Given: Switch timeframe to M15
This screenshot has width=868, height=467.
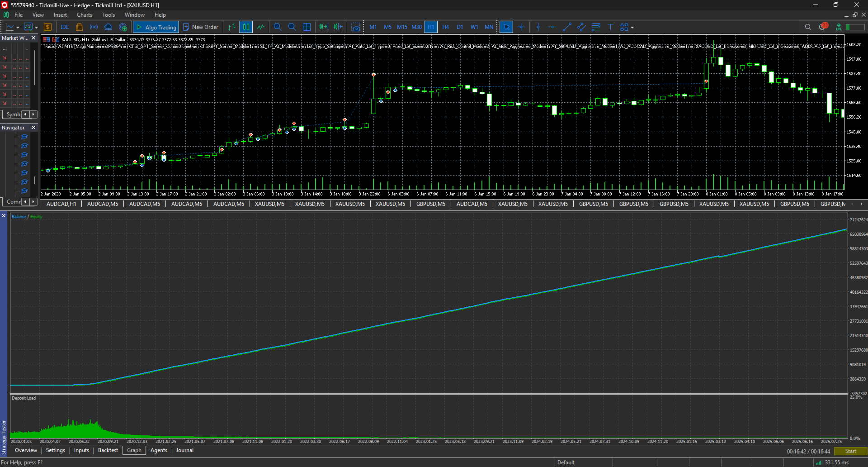Looking at the screenshot, I should (x=402, y=27).
